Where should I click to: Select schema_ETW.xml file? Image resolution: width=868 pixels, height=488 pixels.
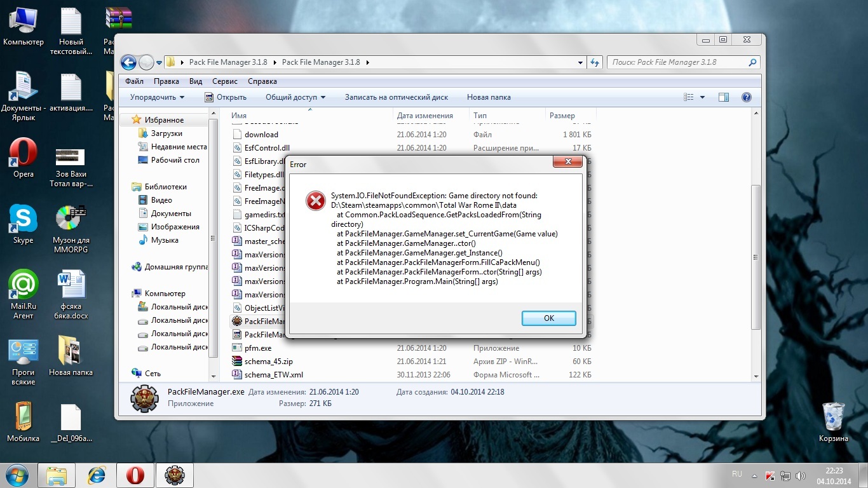(273, 375)
